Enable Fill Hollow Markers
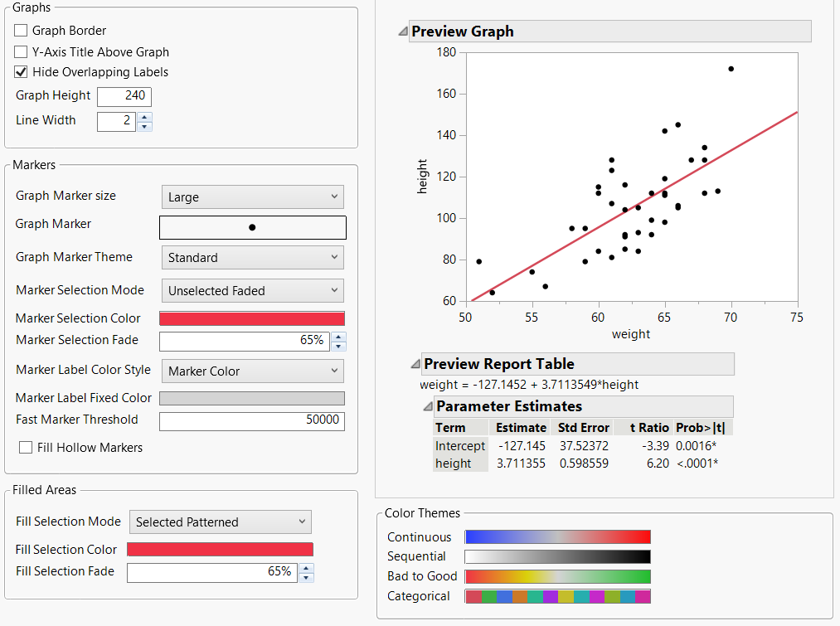This screenshot has width=840, height=626. click(x=24, y=448)
